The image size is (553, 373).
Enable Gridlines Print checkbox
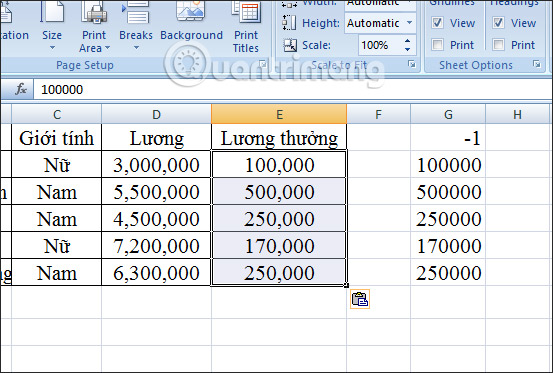437,45
